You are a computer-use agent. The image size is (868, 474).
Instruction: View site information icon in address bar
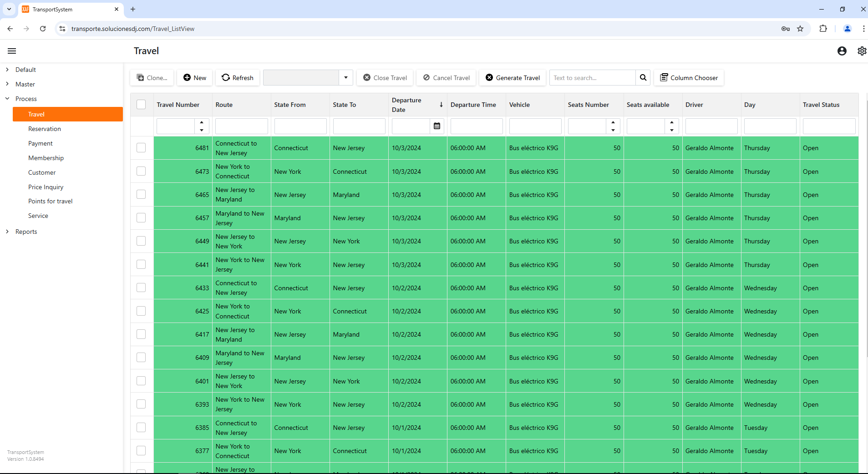click(x=62, y=29)
